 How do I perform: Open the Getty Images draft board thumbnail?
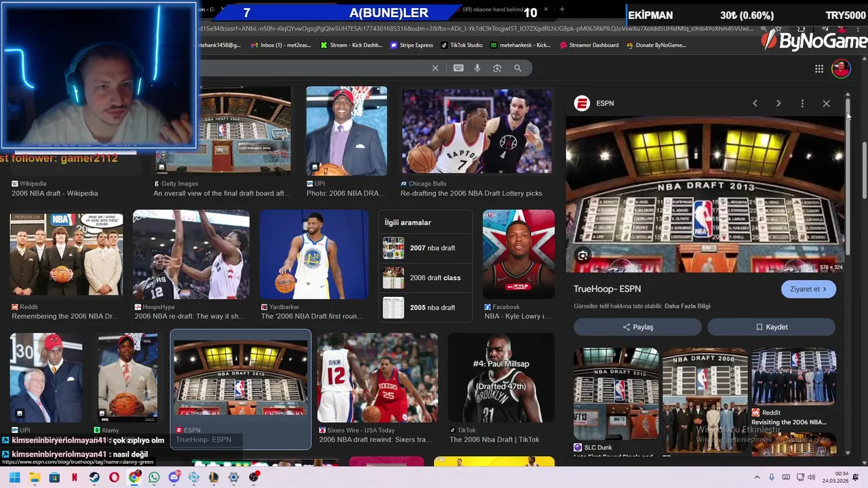[222, 130]
